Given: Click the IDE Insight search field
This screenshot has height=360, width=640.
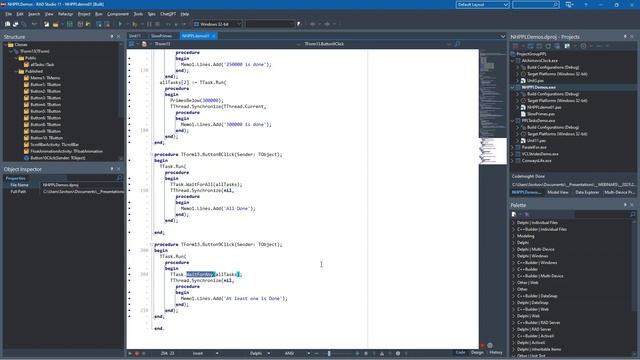Looking at the screenshot, I should 536,4.
